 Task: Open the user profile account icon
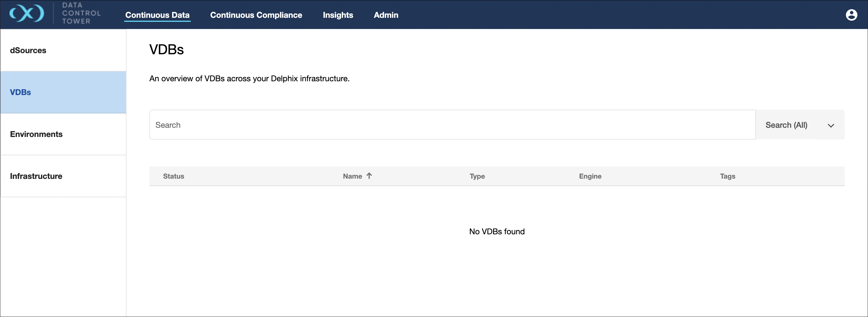(851, 15)
